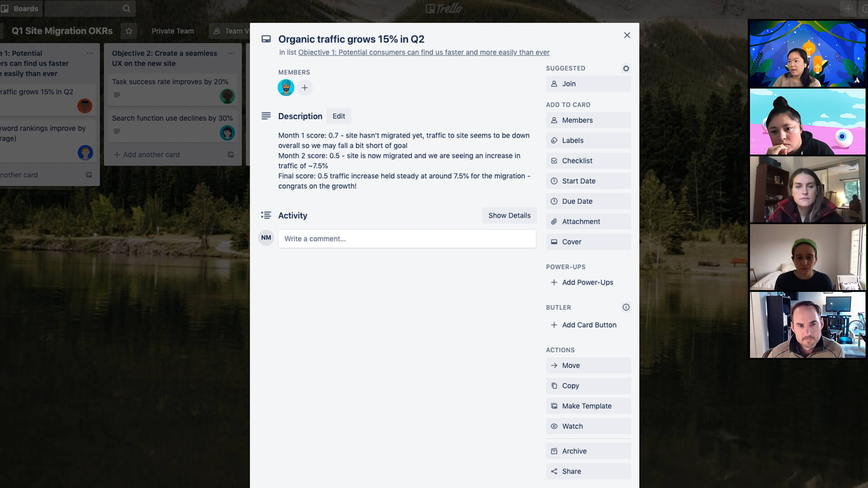This screenshot has width=868, height=488.
Task: Click Add Power-Ups button
Action: coord(587,282)
